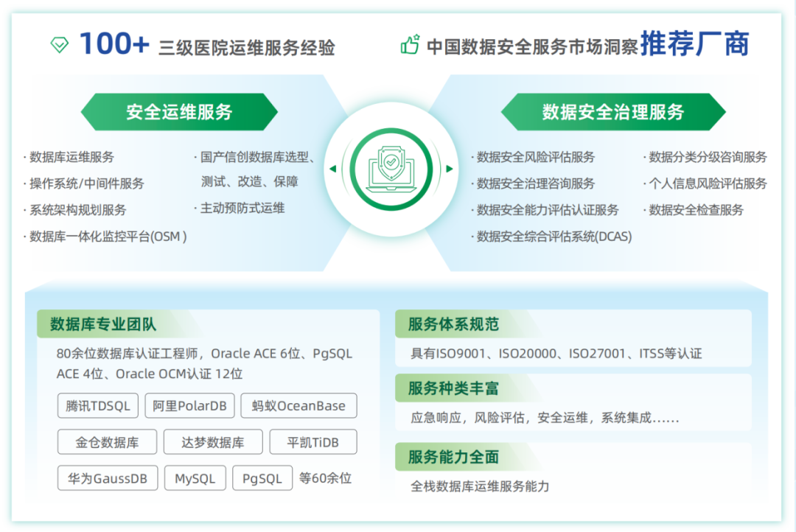This screenshot has height=532, width=796.
Task: Select the 金仓数据库 tag
Action: click(107, 442)
